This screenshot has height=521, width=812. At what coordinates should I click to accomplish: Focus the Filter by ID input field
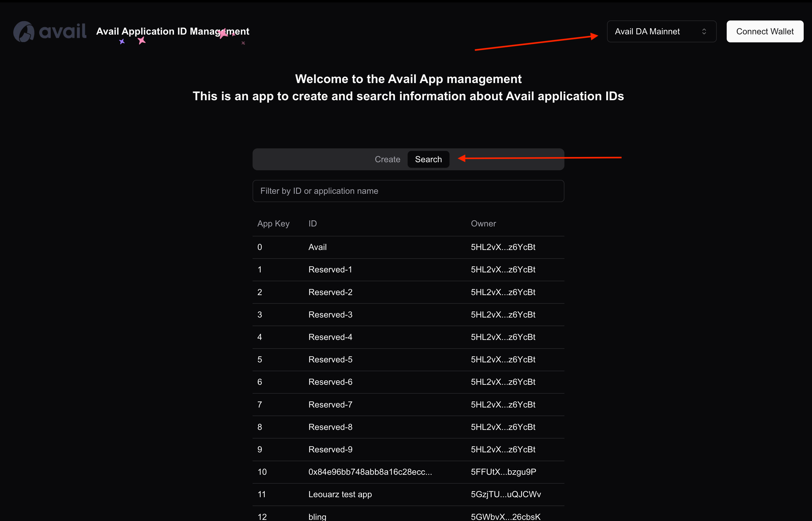[x=408, y=191]
